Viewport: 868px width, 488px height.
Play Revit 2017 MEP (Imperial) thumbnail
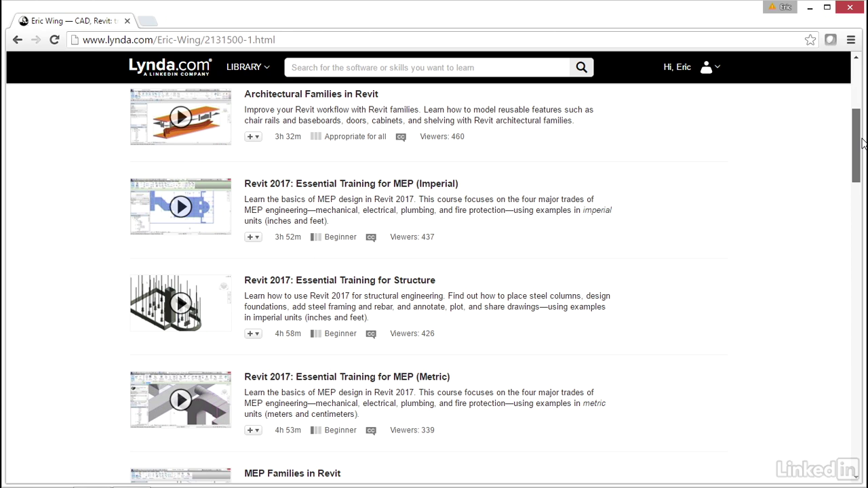(x=180, y=206)
